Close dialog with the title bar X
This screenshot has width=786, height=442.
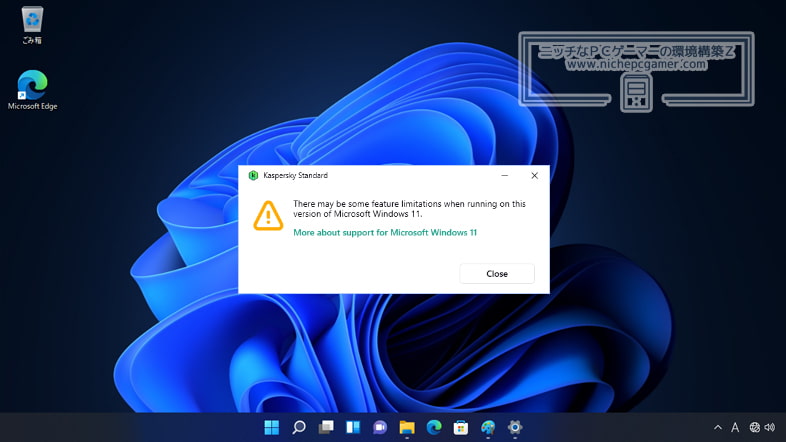click(534, 175)
